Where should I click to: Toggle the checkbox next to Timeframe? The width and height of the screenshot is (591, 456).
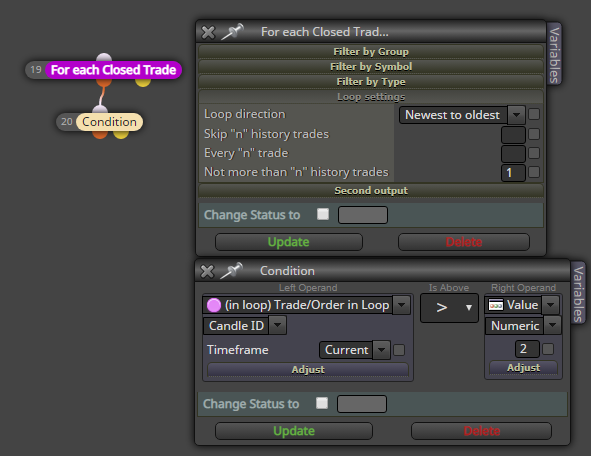pos(399,350)
